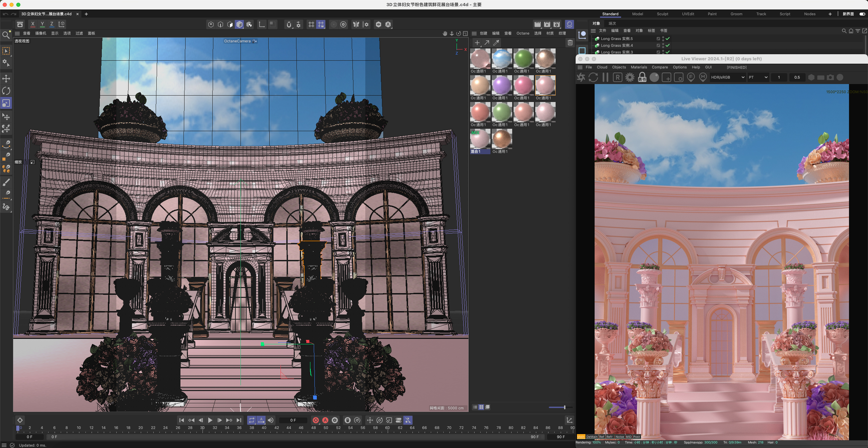Open the PT kernel dropdown
868x448 pixels.
[758, 78]
